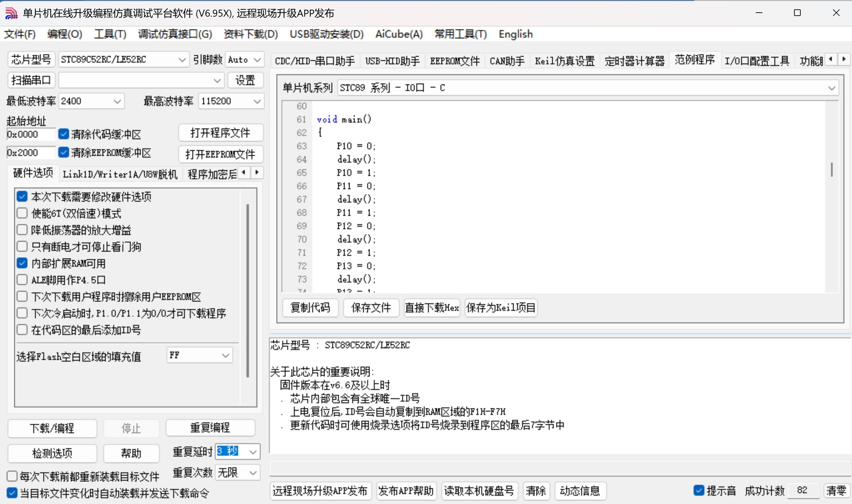852x504 pixels.
Task: Open serial port selection dropdown
Action: 141,81
